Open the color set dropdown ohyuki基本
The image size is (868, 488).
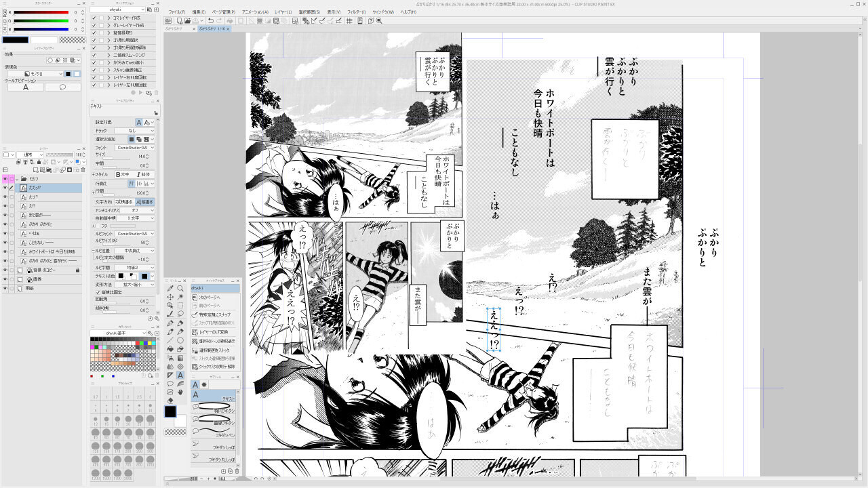pyautogui.click(x=118, y=333)
